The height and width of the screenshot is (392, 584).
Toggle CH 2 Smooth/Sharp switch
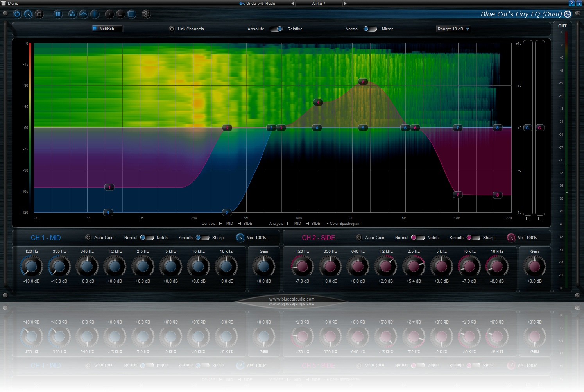coord(473,238)
